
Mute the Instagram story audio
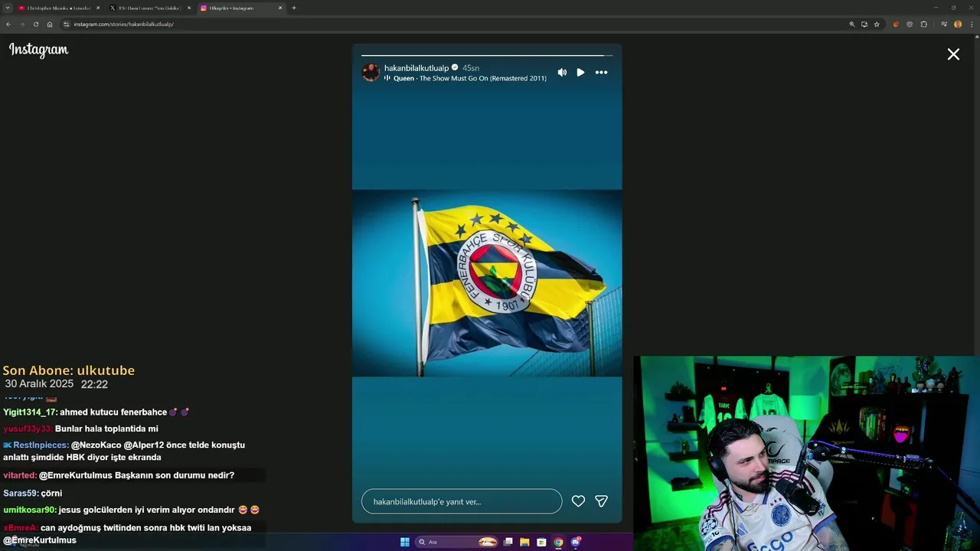tap(562, 72)
